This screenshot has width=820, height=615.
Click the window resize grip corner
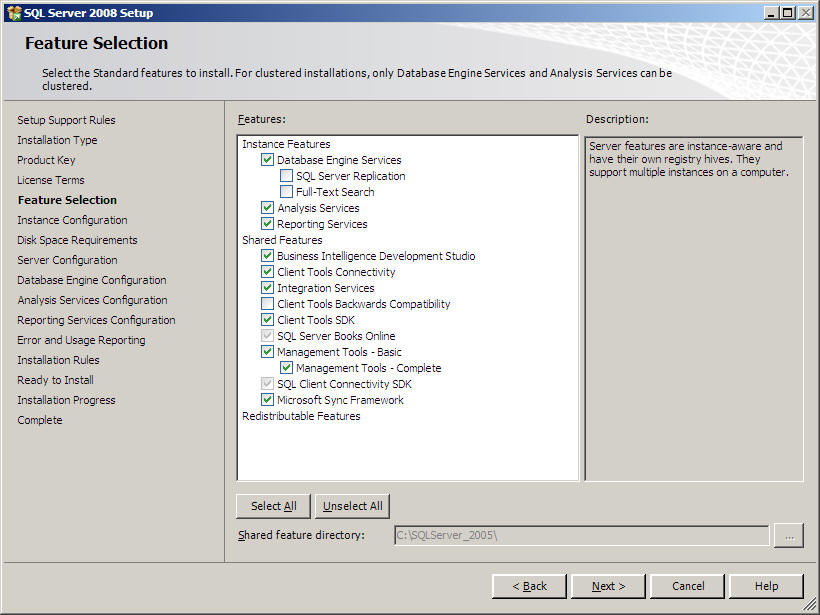tap(810, 606)
